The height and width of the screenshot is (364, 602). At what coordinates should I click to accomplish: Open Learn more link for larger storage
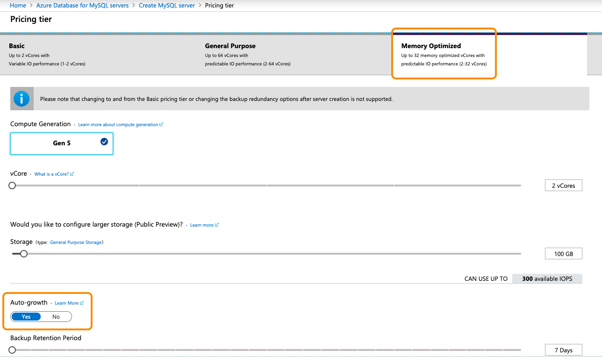[204, 225]
